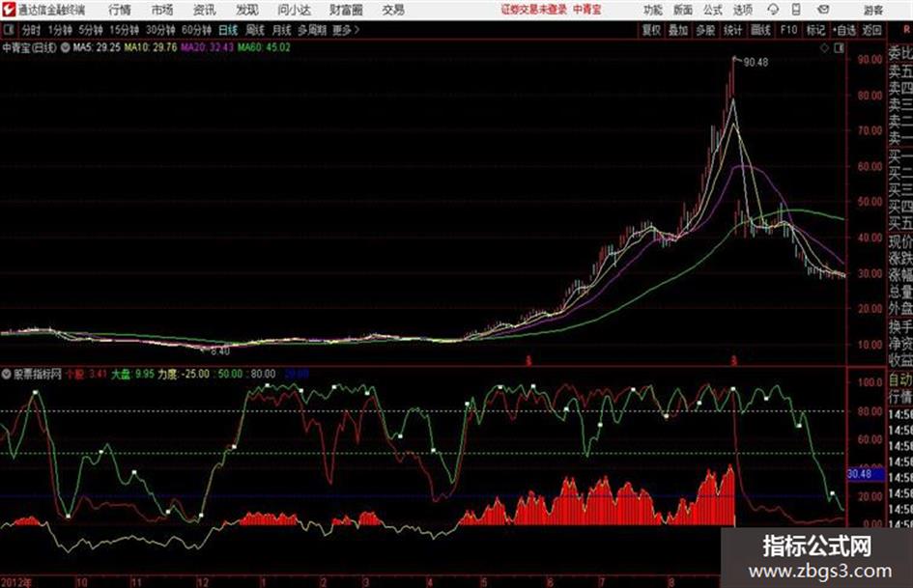Image resolution: width=913 pixels, height=588 pixels.
Task: Click the 通达信 logo icon
Action: 8,10
